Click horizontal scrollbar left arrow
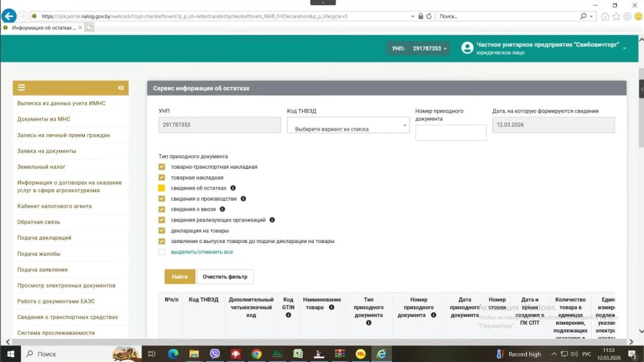 [x=8, y=342]
